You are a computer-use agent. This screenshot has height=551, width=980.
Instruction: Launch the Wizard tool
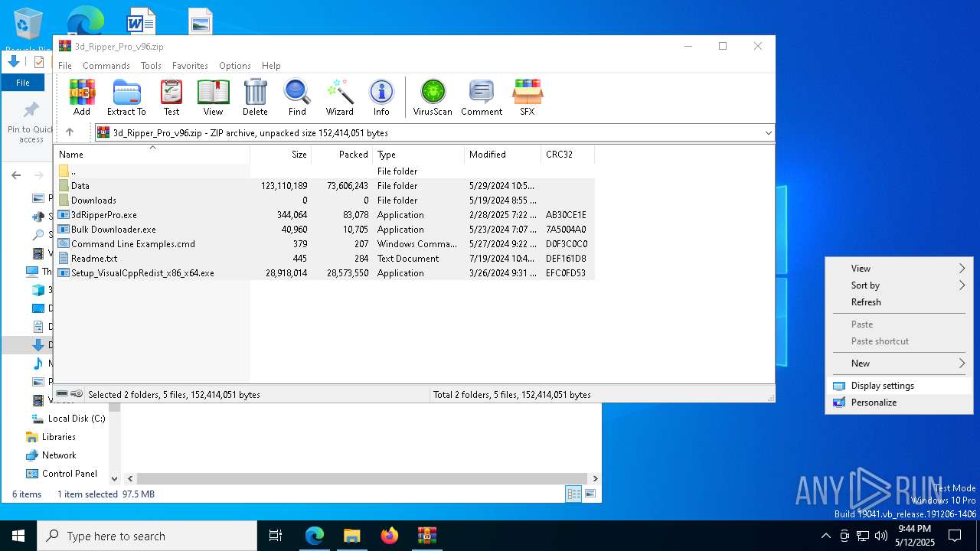point(339,97)
